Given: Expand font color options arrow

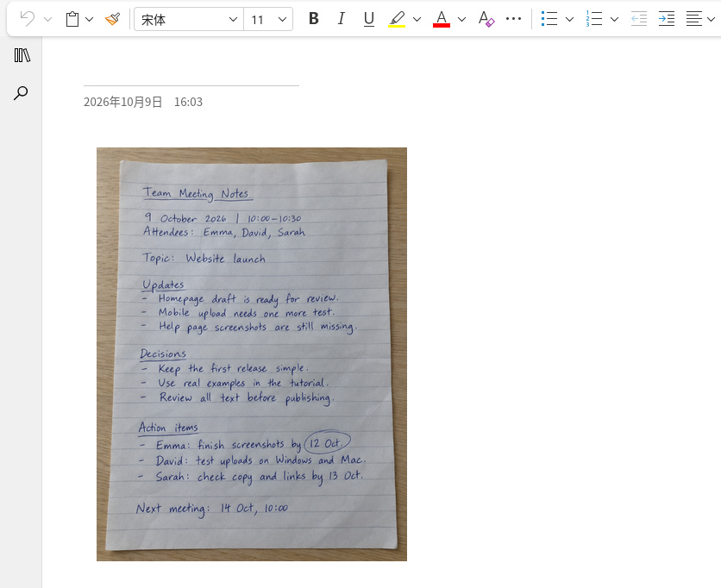Looking at the screenshot, I should [462, 19].
